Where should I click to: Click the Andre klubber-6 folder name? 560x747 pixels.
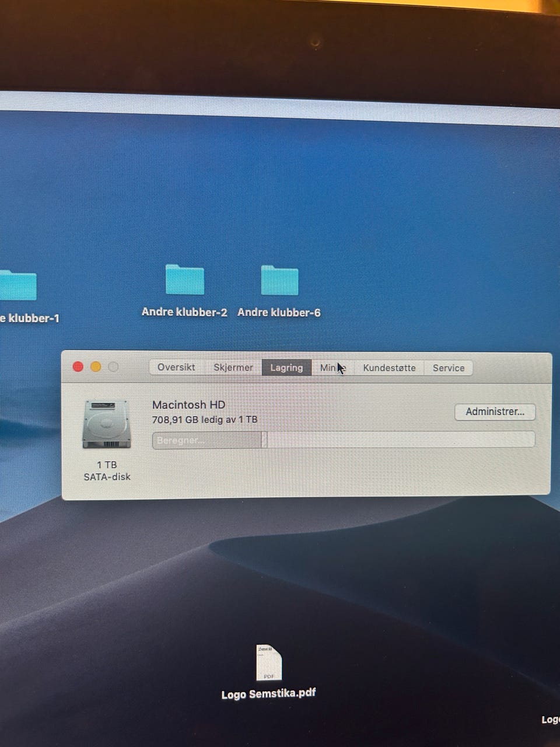click(x=279, y=312)
